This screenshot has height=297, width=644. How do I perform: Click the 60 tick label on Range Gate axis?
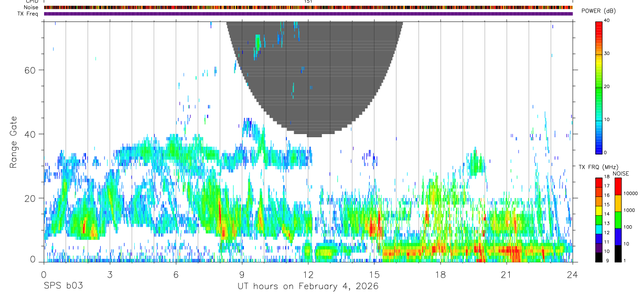30,70
